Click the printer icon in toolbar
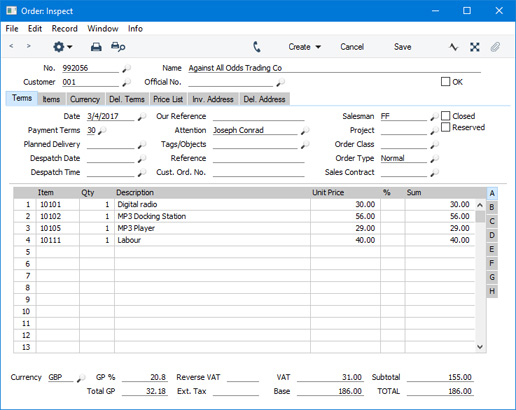 click(96, 47)
